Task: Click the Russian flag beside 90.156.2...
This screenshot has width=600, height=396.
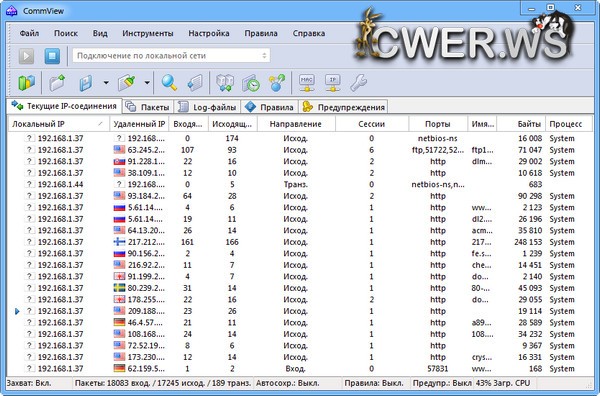Action: click(x=119, y=253)
